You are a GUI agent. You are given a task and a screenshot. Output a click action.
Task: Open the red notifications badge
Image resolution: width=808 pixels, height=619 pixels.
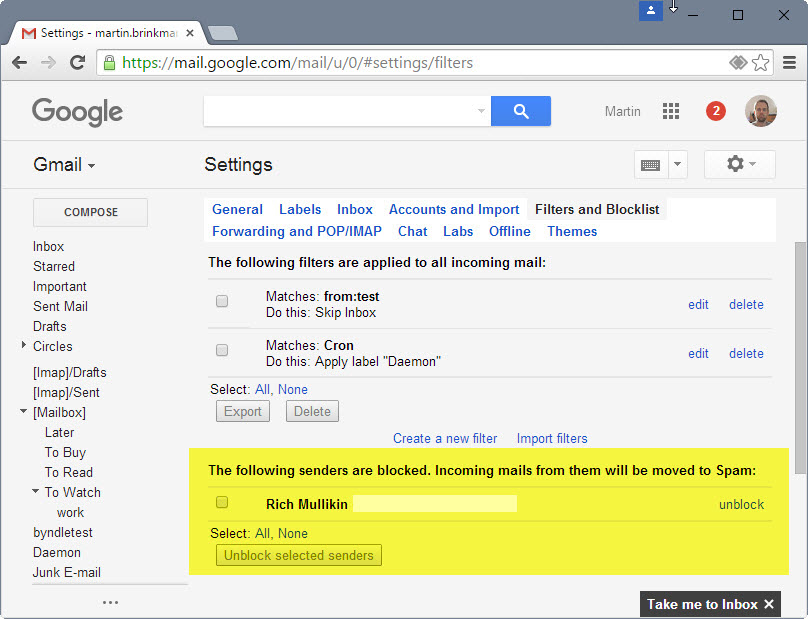click(716, 111)
